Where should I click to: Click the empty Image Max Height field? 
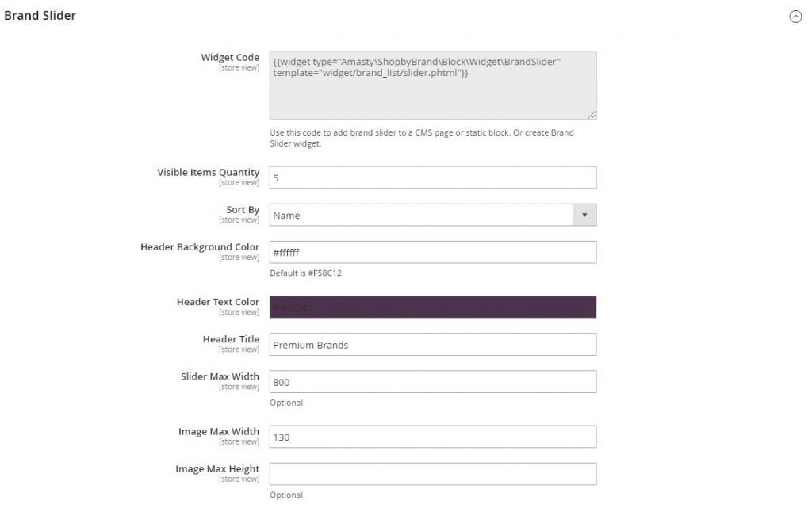pyautogui.click(x=432, y=474)
